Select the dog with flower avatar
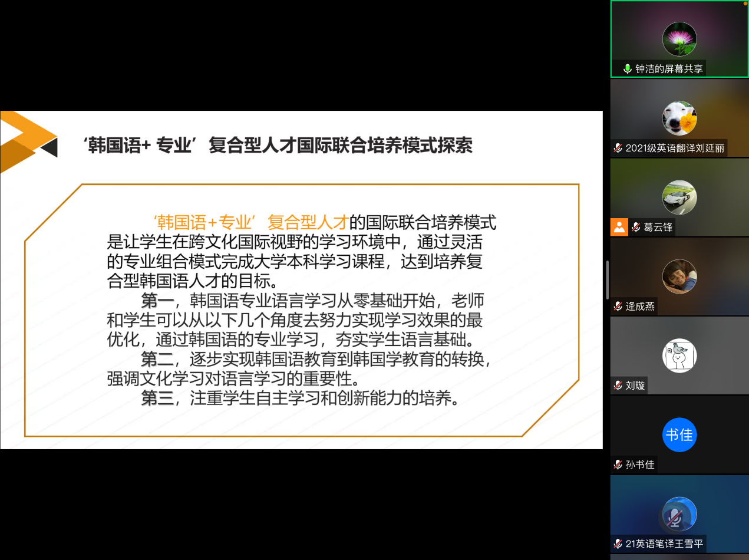 679,118
